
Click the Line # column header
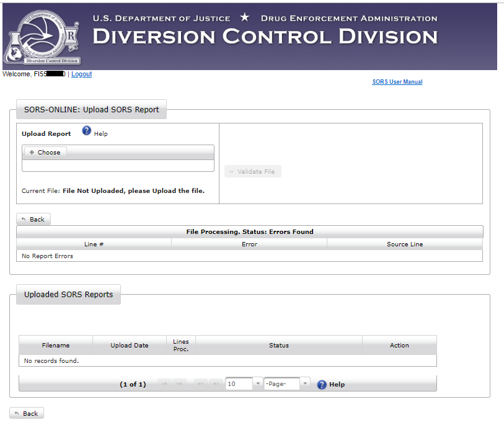point(94,244)
